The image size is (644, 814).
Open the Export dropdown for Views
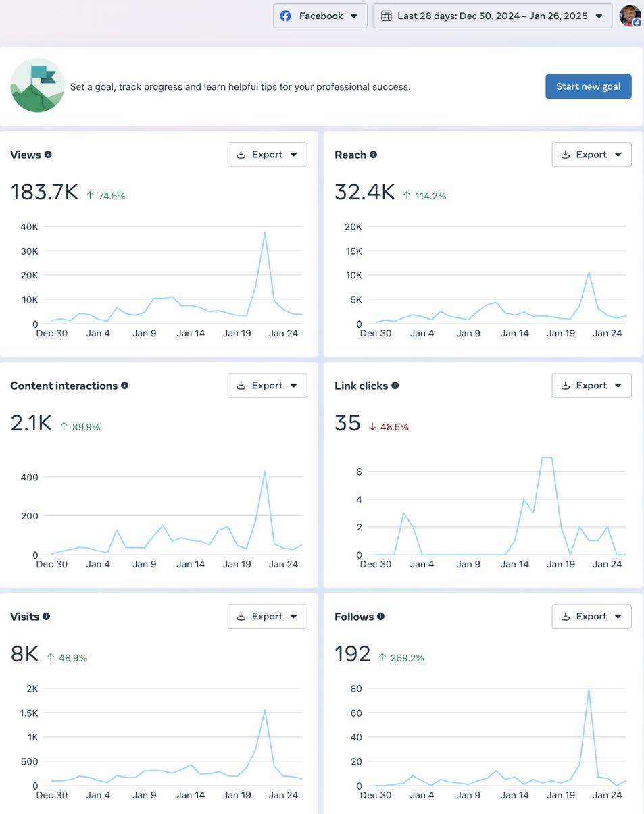coord(267,155)
